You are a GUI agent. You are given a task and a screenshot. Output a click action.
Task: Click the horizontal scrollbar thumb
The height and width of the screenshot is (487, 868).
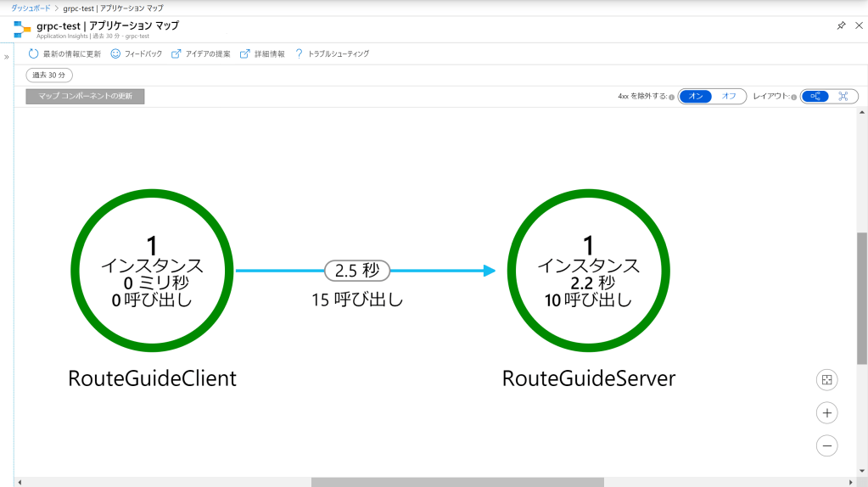point(456,482)
